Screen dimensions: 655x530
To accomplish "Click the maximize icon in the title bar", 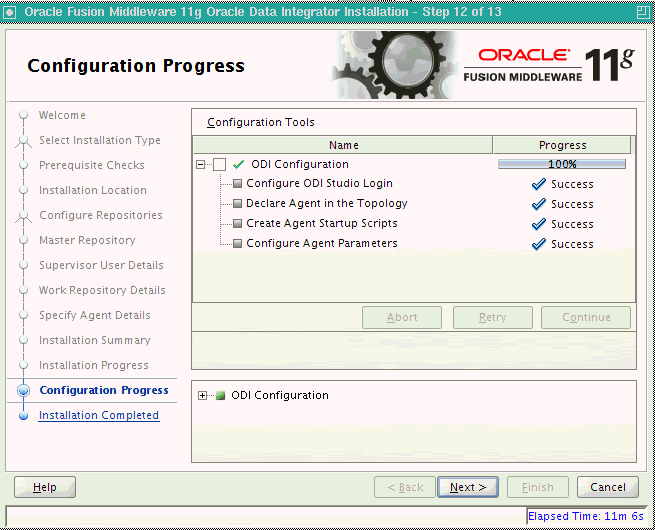I will coord(643,12).
